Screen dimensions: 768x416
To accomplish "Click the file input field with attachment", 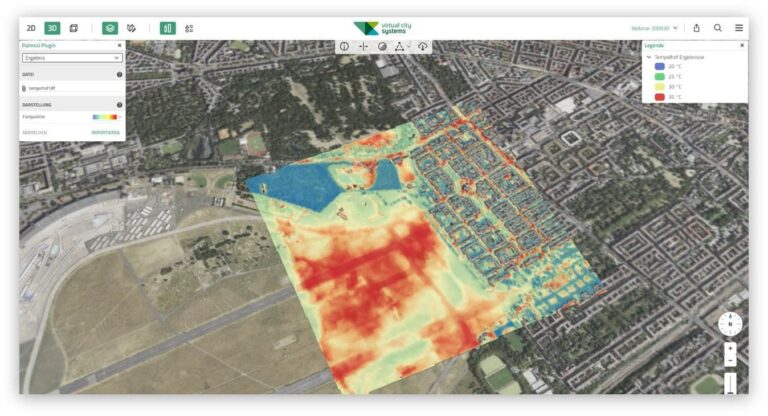I will (72, 88).
